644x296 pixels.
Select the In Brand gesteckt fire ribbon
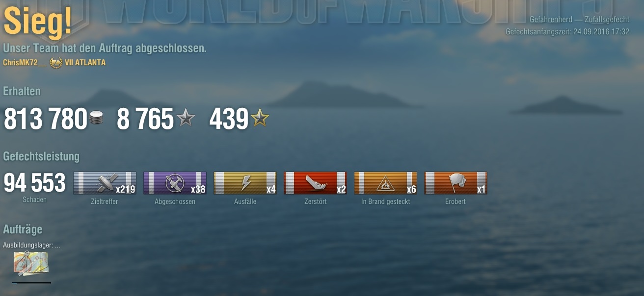point(385,183)
